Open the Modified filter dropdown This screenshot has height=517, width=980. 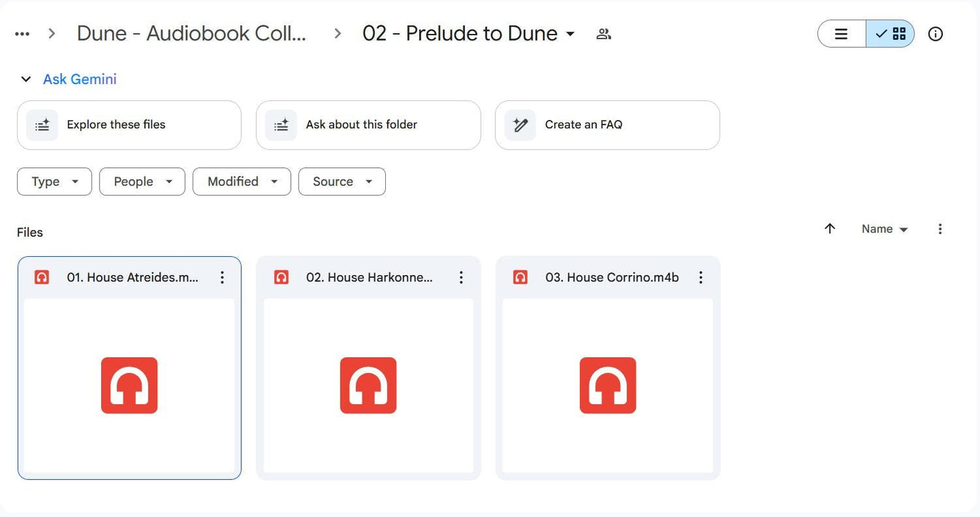pyautogui.click(x=242, y=182)
